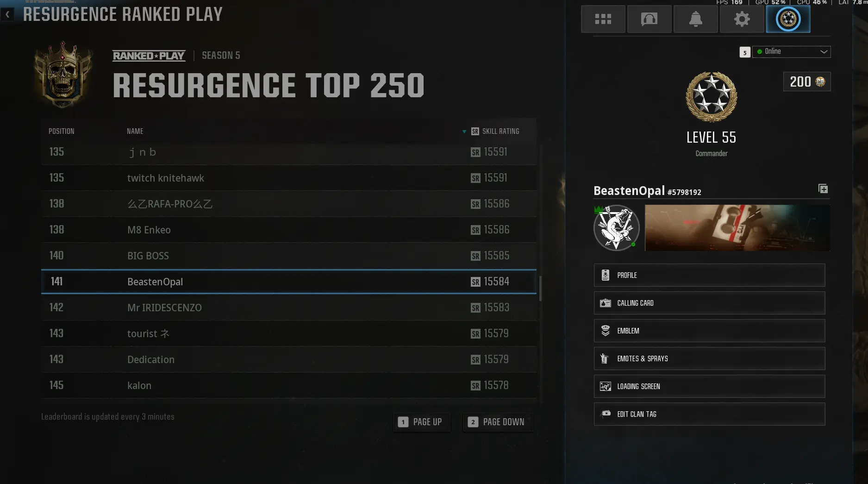Open Emotes & Sprays entry
The image size is (868, 484).
click(x=709, y=358)
